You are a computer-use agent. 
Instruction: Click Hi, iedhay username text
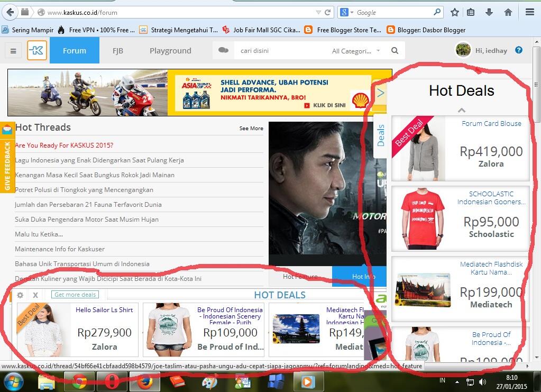pos(491,51)
